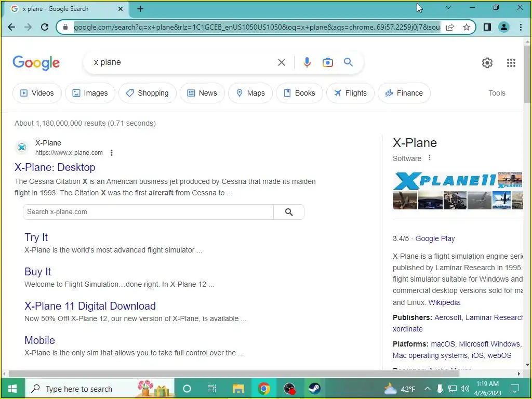Image resolution: width=532 pixels, height=399 pixels.
Task: Click into the Search x-plane.com field
Action: [x=148, y=212]
